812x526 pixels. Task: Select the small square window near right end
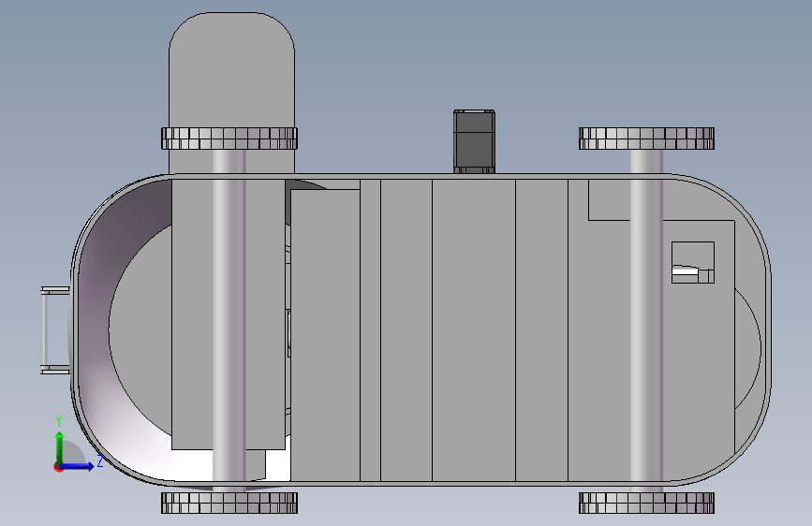point(693,262)
